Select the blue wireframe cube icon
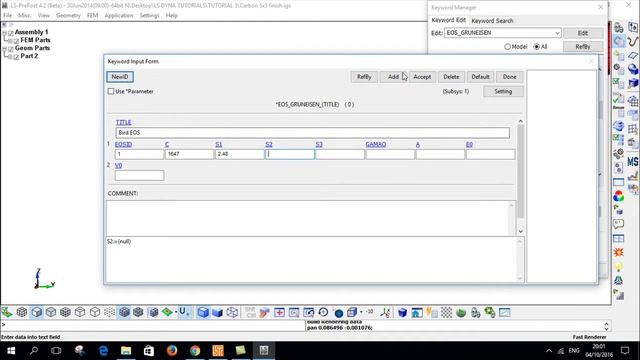640x360 pixels. (x=232, y=313)
